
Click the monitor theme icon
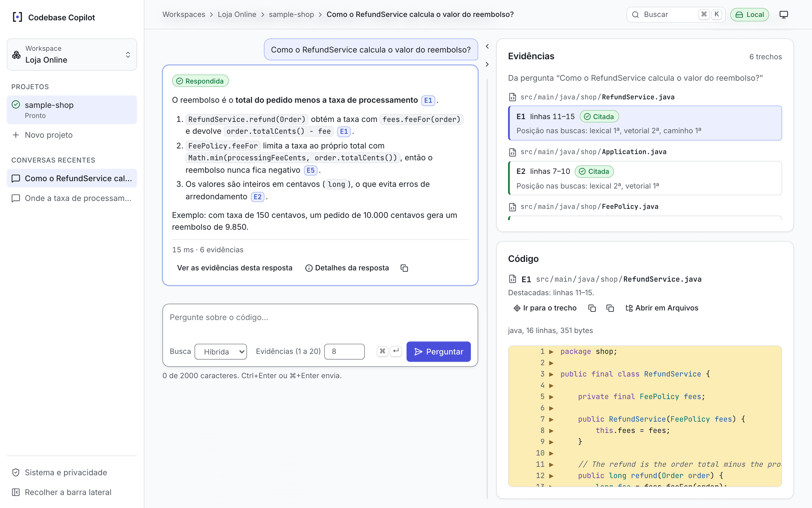pyautogui.click(x=784, y=14)
